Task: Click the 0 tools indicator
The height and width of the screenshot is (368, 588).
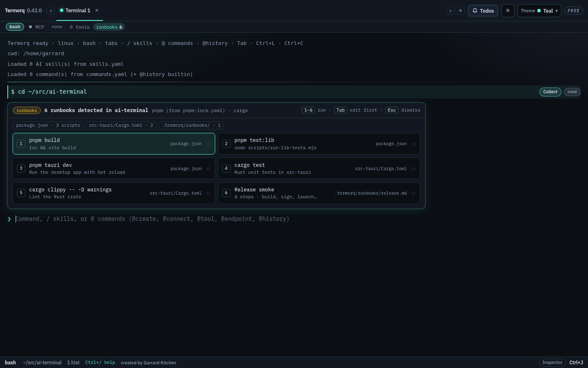Action: tap(80, 27)
